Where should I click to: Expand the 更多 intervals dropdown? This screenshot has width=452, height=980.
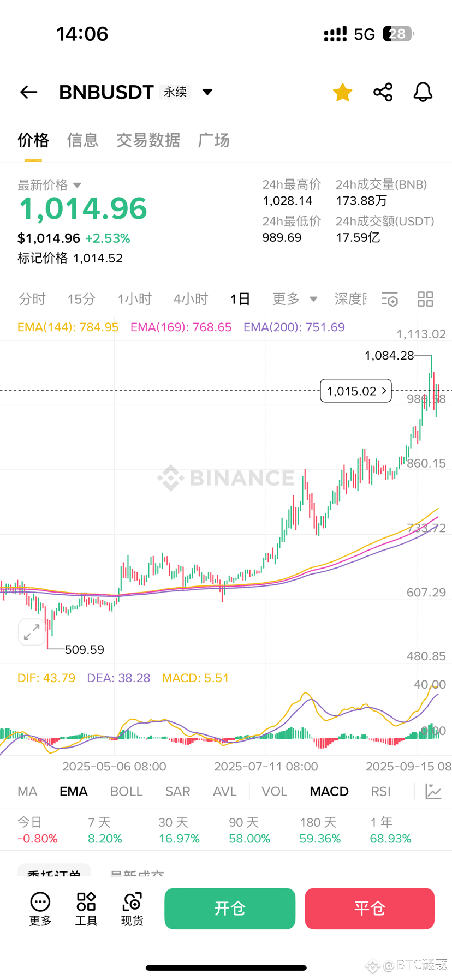[295, 299]
